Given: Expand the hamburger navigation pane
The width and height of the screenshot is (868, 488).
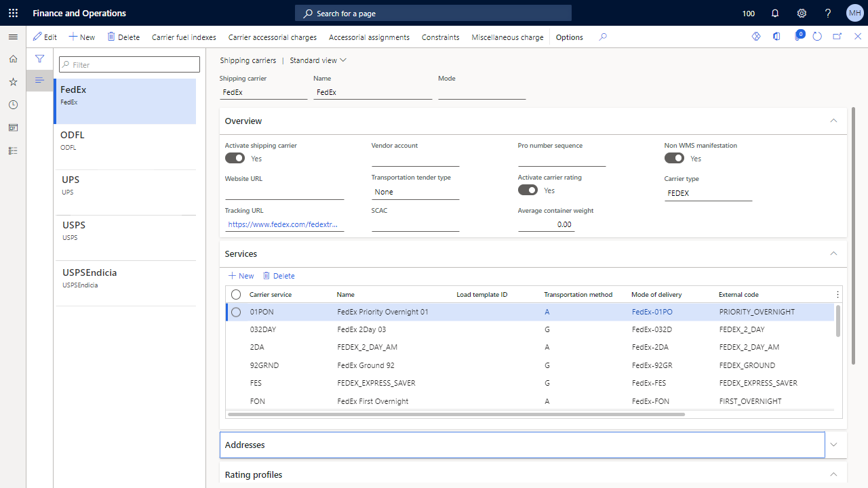Looking at the screenshot, I should click(13, 37).
